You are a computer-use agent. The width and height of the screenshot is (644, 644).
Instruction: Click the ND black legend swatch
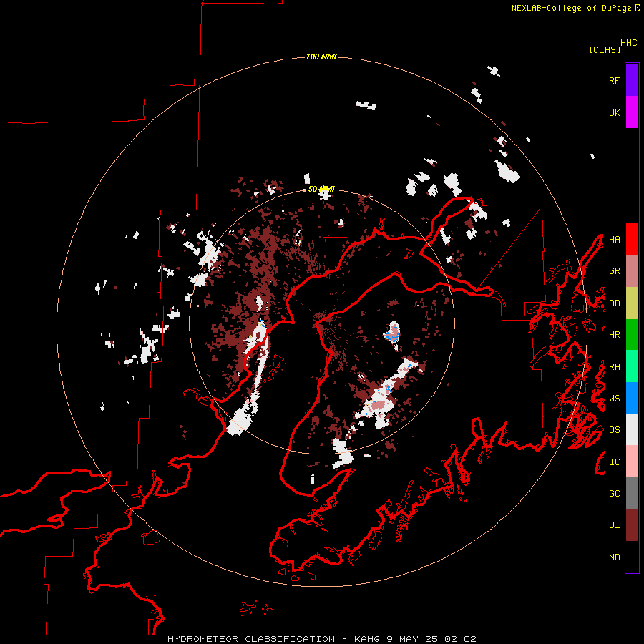pos(632,557)
